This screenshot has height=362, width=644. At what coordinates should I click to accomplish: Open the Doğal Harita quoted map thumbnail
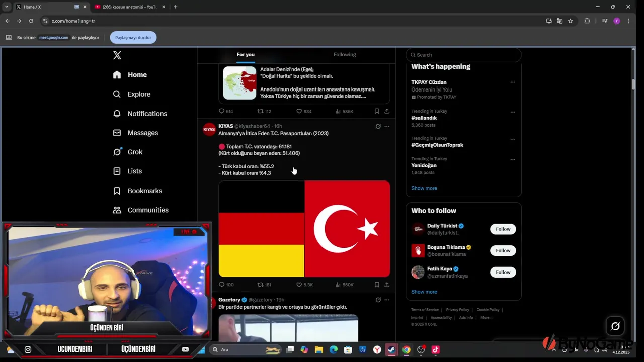point(239,83)
